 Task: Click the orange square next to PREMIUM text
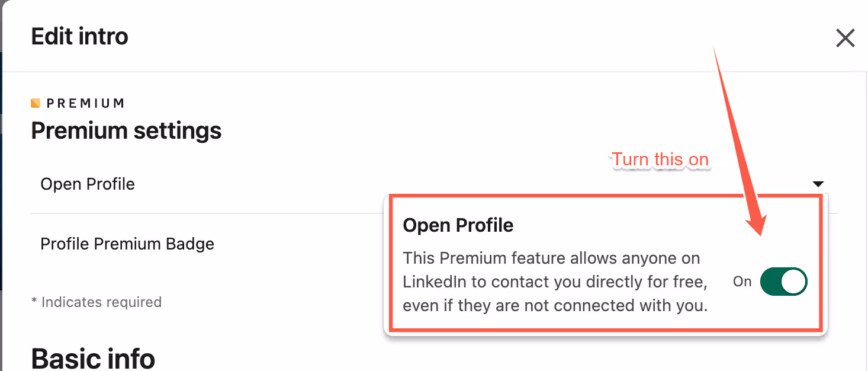[x=35, y=103]
